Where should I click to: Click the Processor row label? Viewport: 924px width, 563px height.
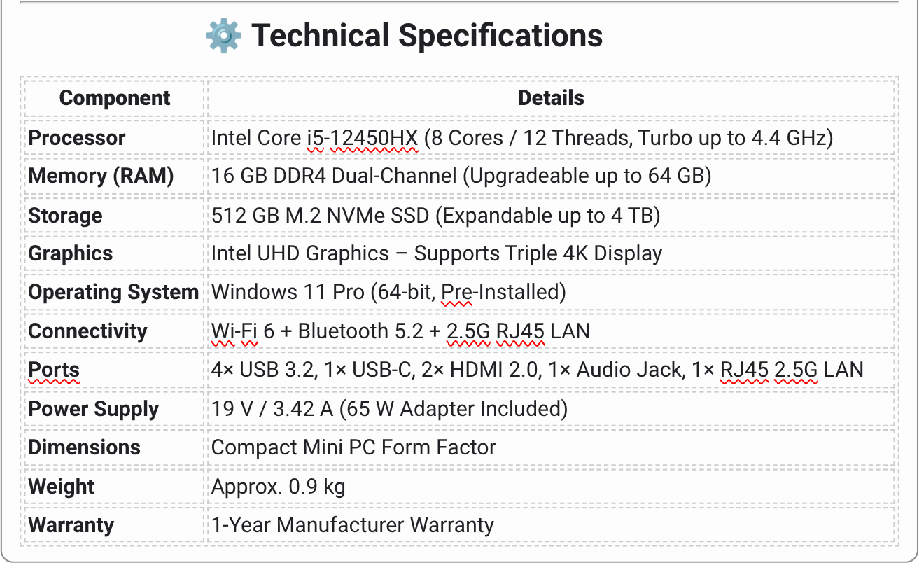coord(77,138)
